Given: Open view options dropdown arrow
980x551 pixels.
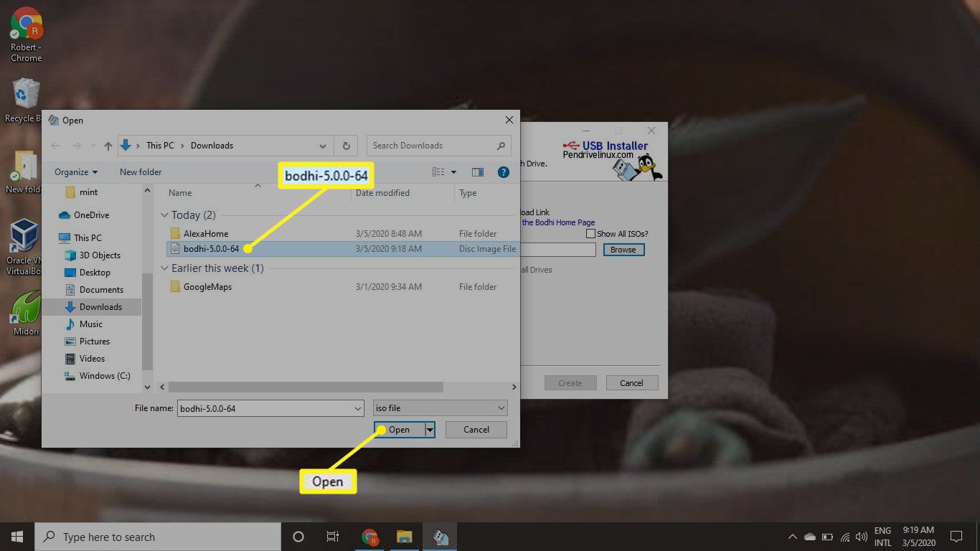Looking at the screenshot, I should click(453, 172).
